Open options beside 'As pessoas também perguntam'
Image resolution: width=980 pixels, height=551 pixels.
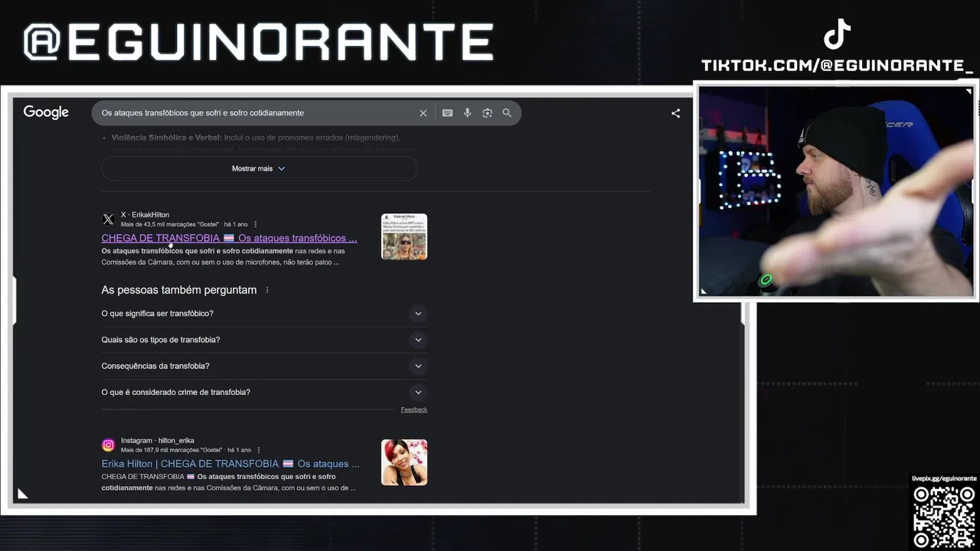[x=267, y=290]
